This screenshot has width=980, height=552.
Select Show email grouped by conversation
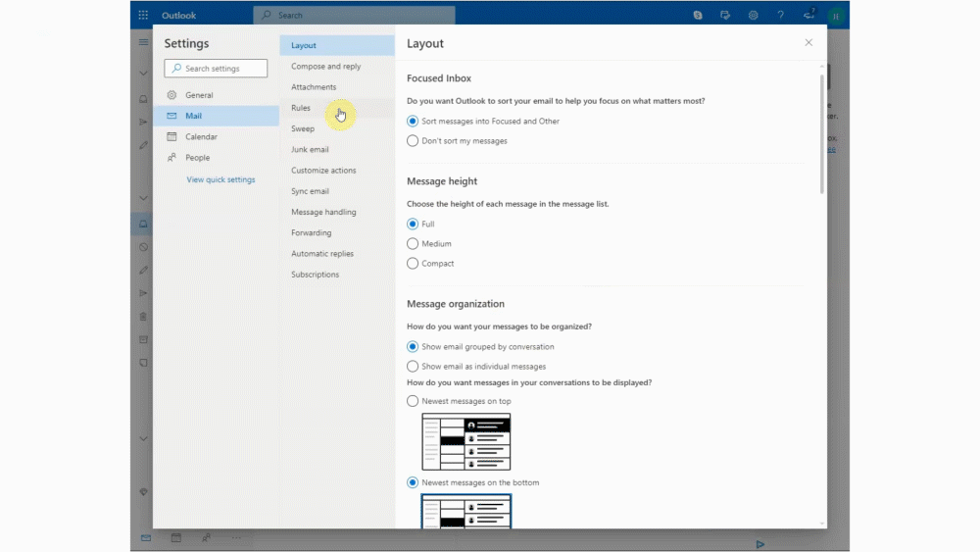coord(413,346)
